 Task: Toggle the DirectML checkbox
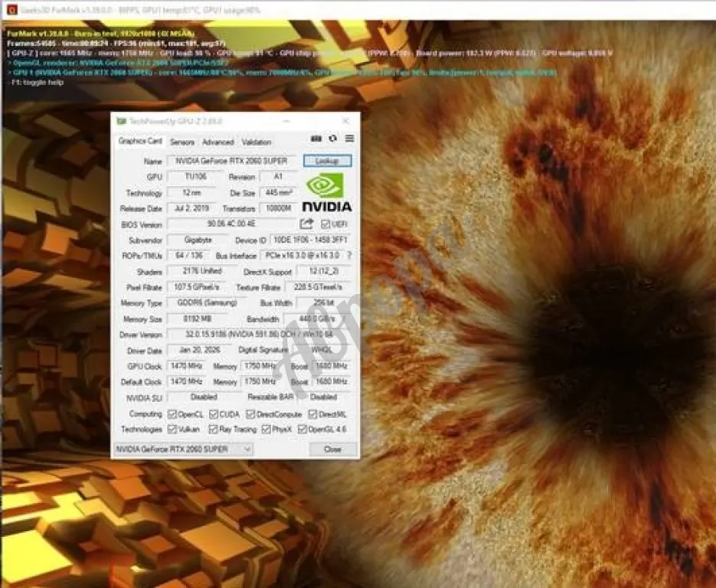click(312, 414)
